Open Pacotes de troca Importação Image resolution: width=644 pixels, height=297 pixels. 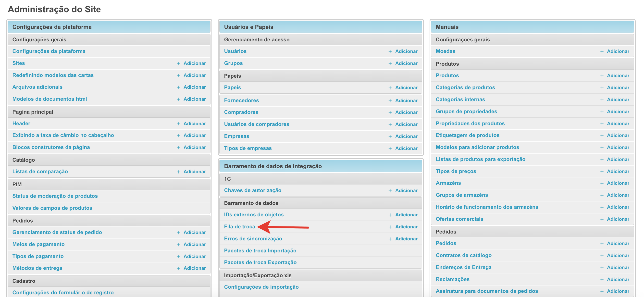(x=260, y=251)
